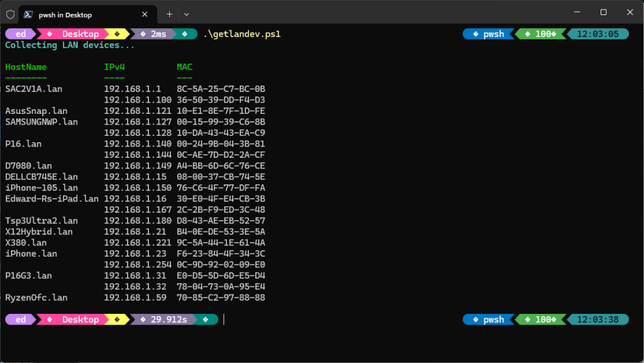The width and height of the screenshot is (644, 363).
Task: Maximize the Windows Terminal window
Action: point(603,12)
